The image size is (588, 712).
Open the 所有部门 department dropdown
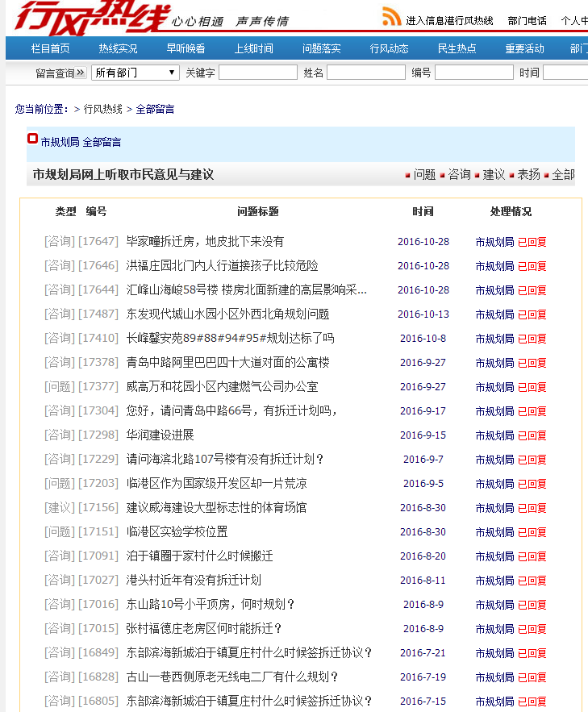[x=135, y=73]
